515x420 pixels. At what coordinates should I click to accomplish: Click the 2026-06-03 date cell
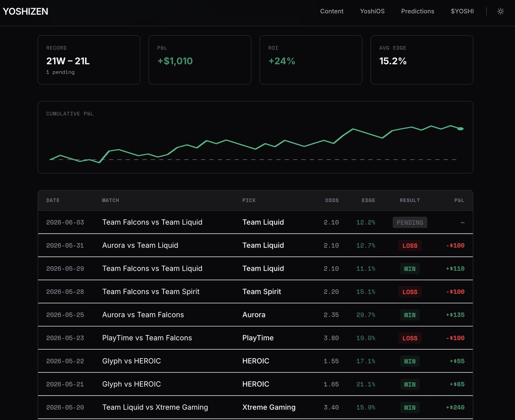point(65,222)
